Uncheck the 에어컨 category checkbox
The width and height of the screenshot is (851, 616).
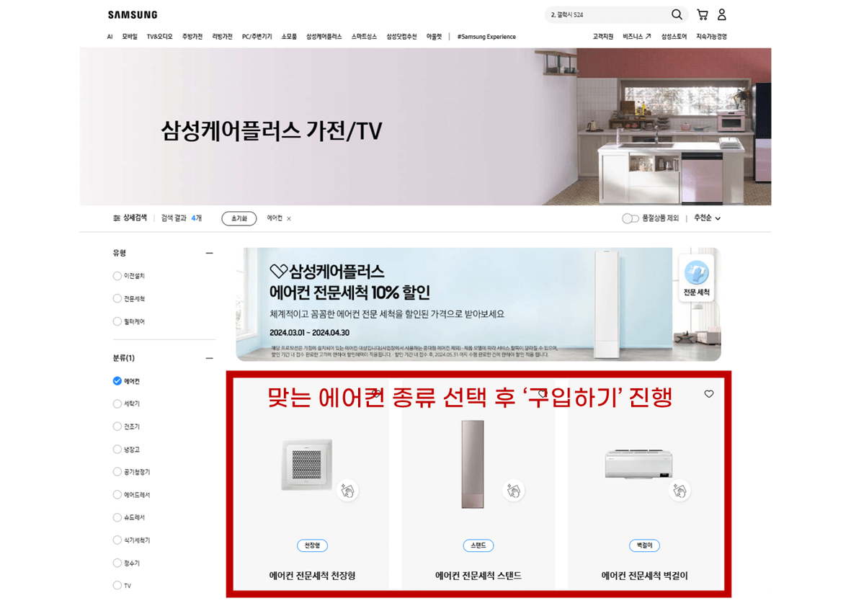(x=117, y=381)
